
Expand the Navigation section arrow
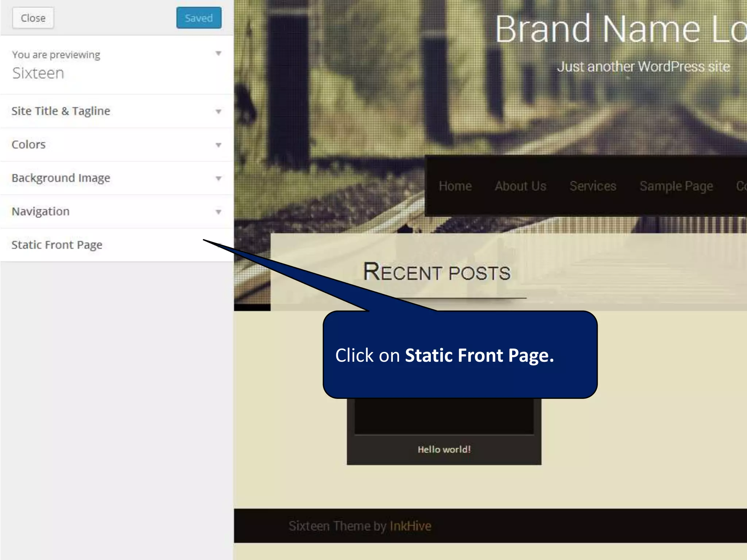[x=218, y=212]
